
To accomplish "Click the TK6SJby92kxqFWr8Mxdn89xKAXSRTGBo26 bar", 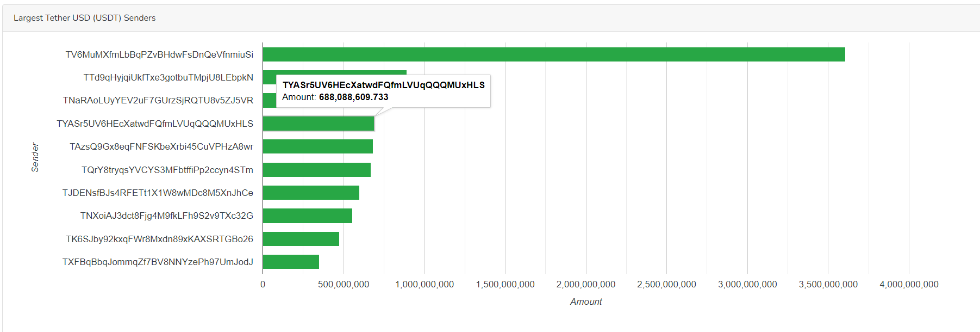I will 301,239.
